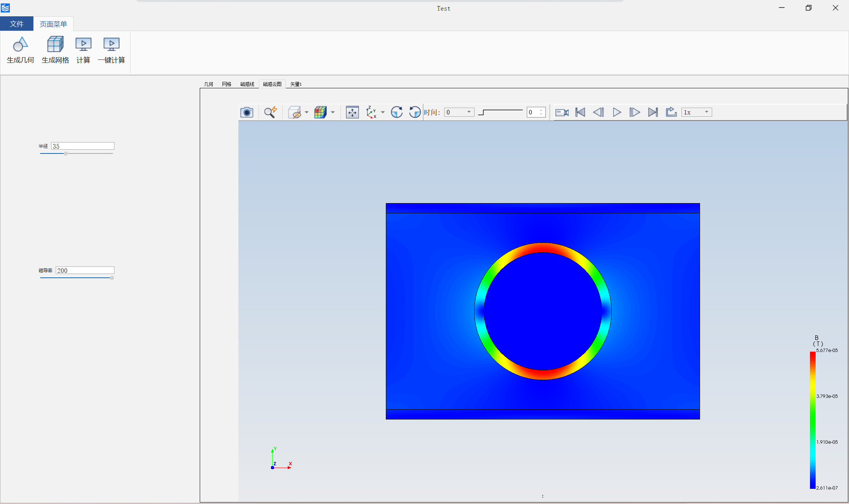This screenshot has height=504, width=849.
Task: Click the coordinate axis triad
Action: coord(281,459)
